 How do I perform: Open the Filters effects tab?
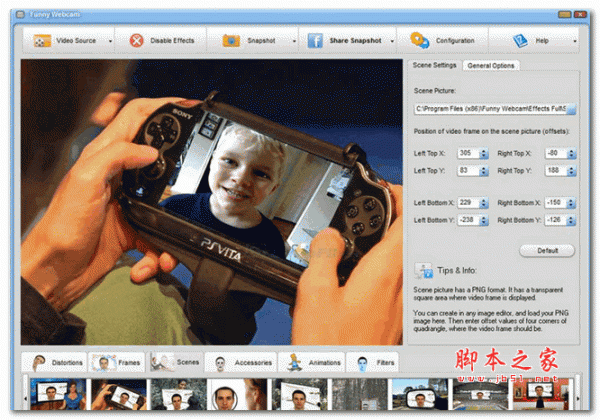click(372, 362)
